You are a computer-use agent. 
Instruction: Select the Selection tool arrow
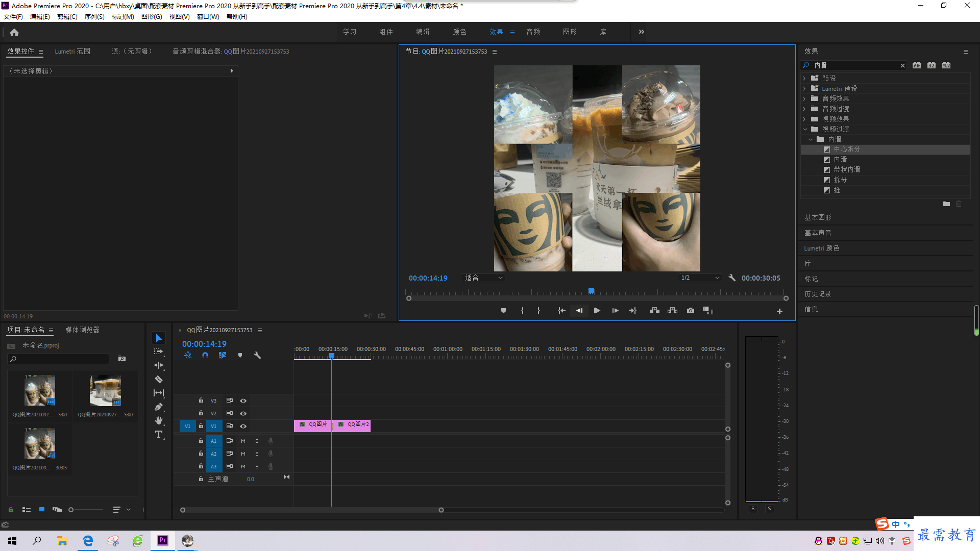coord(159,338)
